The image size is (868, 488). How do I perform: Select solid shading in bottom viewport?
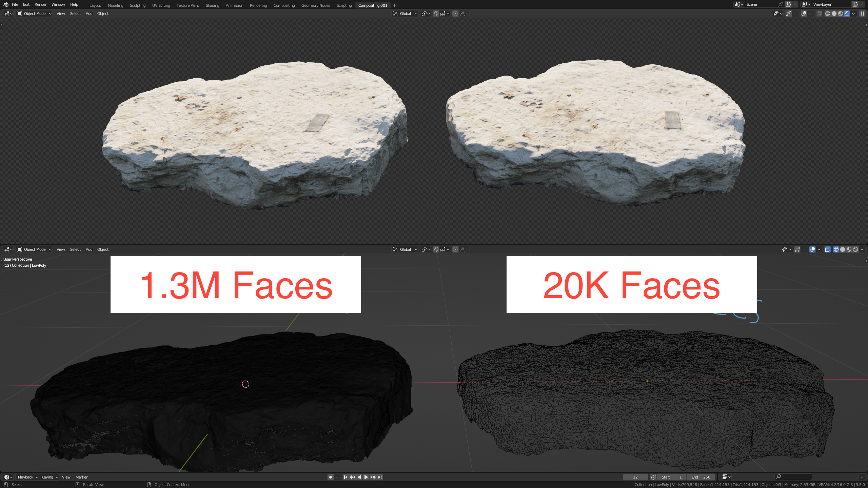click(843, 249)
